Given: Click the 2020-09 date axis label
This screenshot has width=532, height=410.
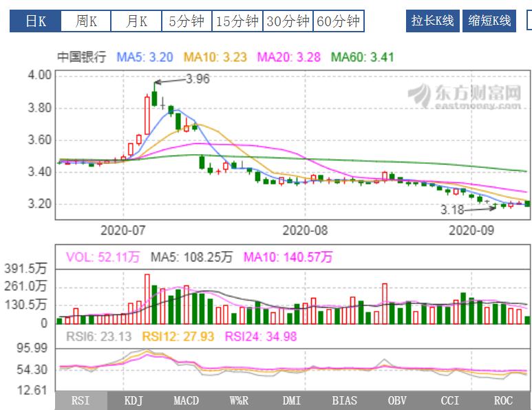Looking at the screenshot, I should click(471, 230).
